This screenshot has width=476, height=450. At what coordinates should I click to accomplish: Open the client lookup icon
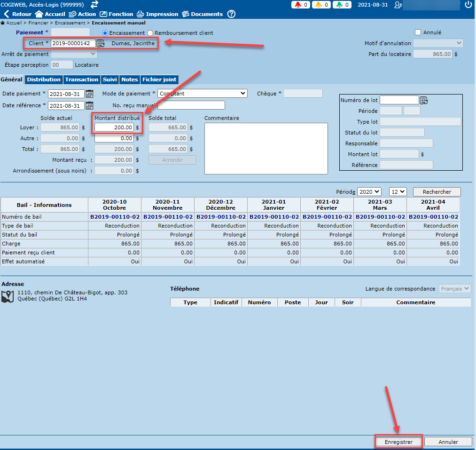click(101, 43)
